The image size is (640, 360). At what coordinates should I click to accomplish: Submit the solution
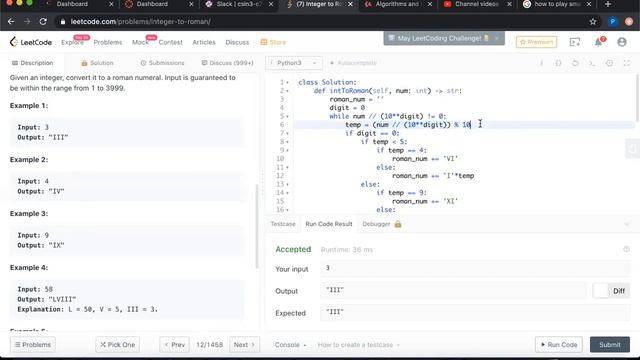click(610, 345)
